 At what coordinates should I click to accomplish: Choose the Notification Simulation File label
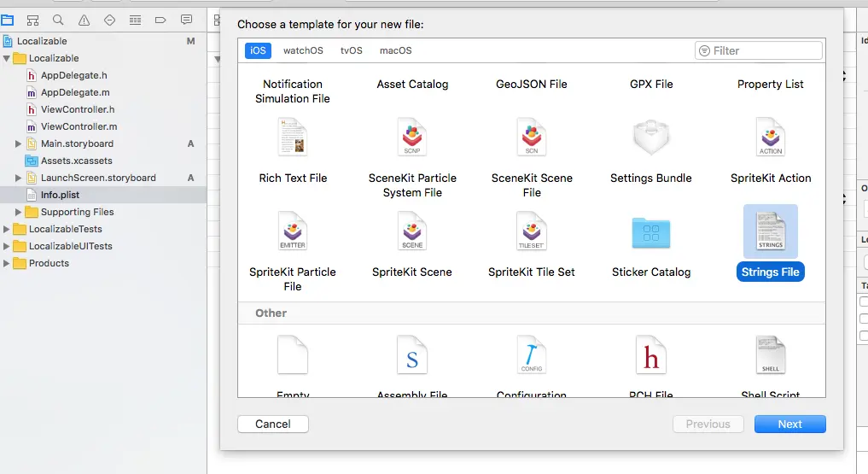coord(292,91)
